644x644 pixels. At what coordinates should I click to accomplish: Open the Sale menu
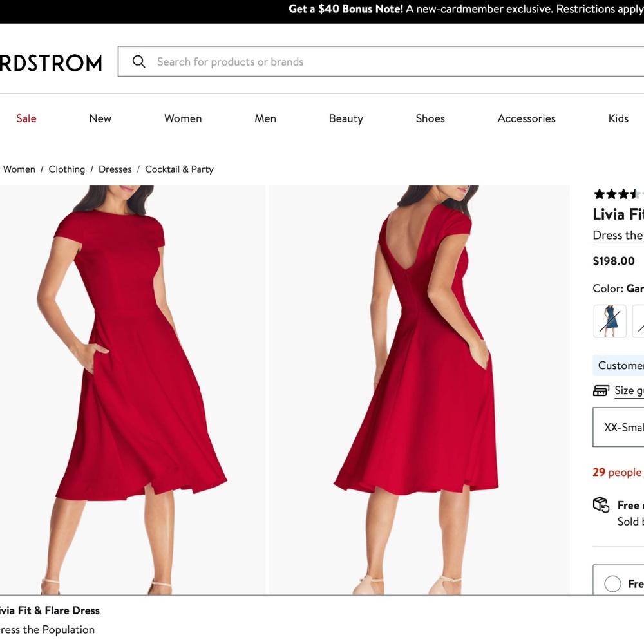(x=26, y=118)
